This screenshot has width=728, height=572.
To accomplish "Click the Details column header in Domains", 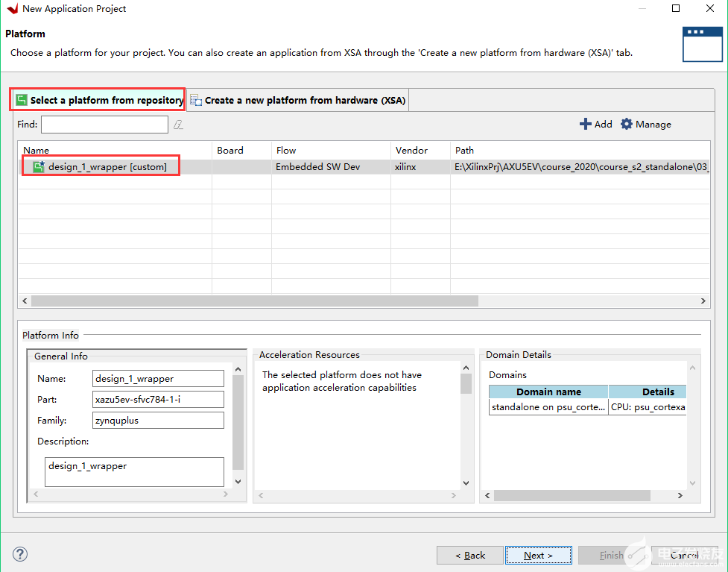I will (x=648, y=392).
